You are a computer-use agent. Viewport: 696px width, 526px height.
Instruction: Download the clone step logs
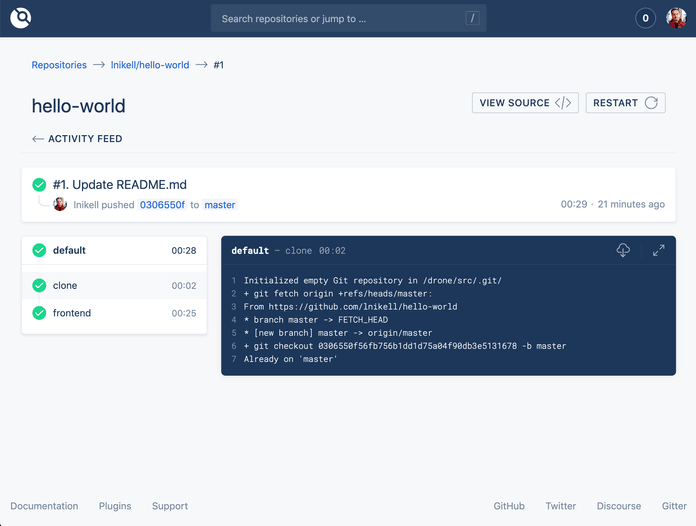click(x=623, y=250)
